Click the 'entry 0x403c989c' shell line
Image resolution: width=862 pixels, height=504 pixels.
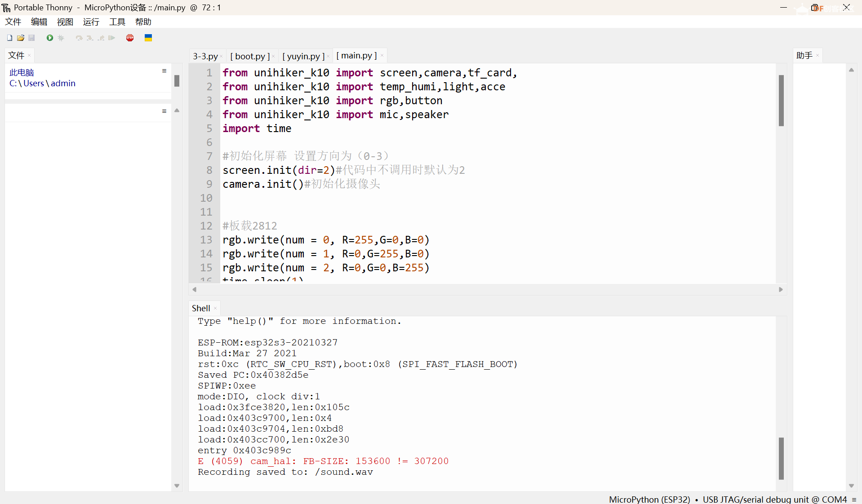click(x=244, y=451)
